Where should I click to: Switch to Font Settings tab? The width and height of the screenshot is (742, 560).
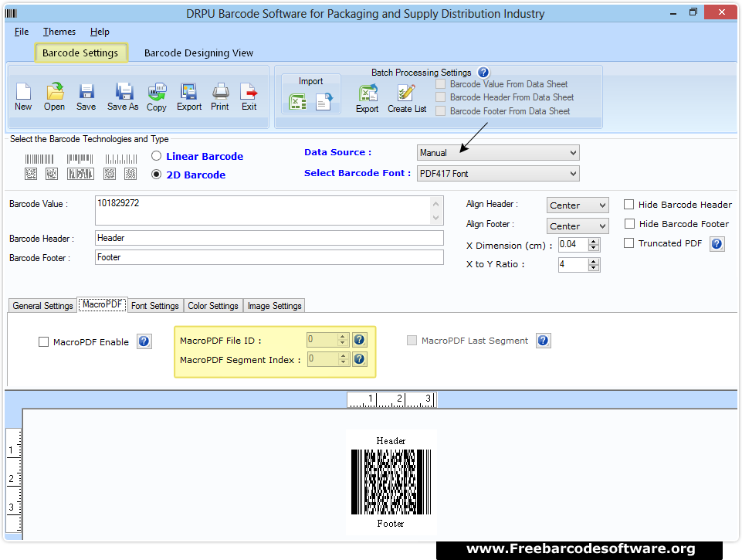point(154,306)
